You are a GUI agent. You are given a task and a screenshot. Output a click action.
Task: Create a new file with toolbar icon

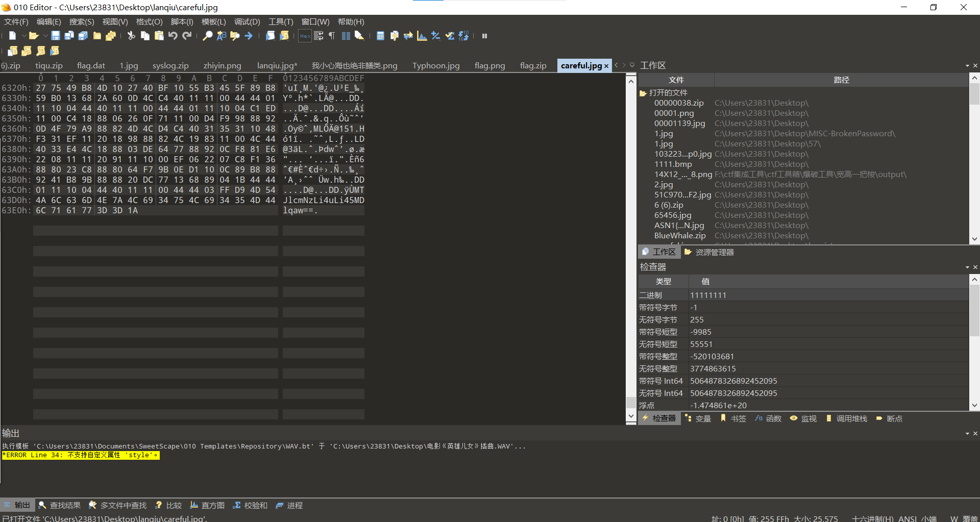pos(13,36)
